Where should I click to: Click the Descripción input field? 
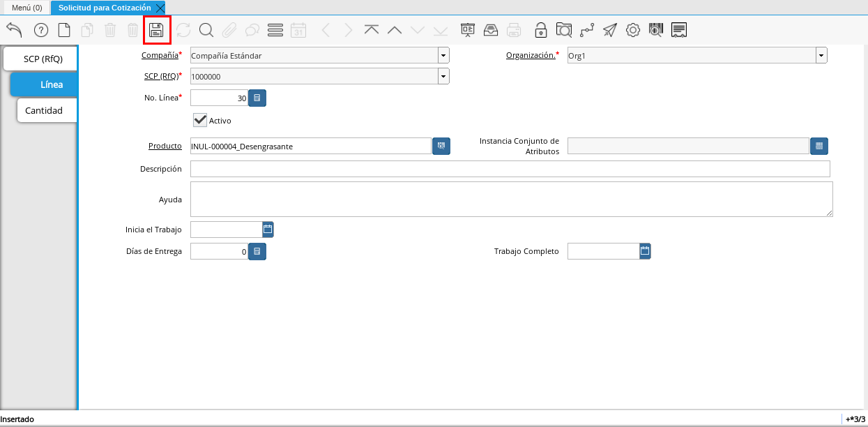(510, 169)
